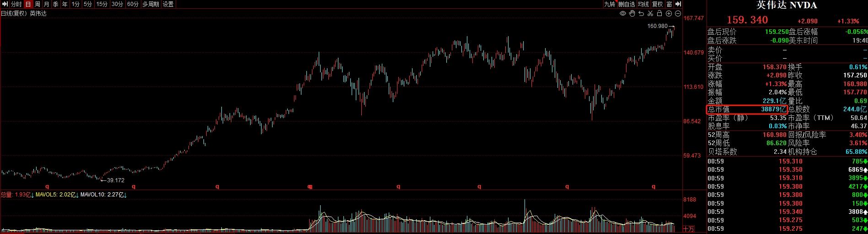Click the 振幅 value 2.04%
Viewport: 868px width, 234px height.
click(778, 93)
